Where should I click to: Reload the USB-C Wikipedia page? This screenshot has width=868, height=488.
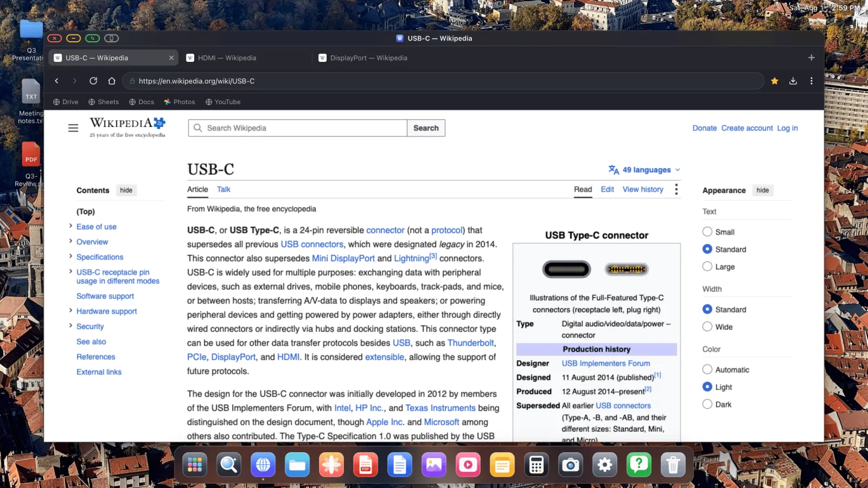point(93,81)
